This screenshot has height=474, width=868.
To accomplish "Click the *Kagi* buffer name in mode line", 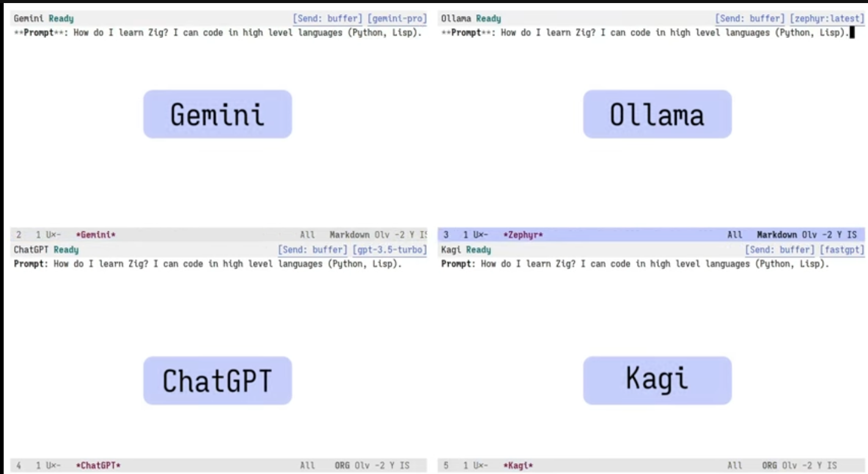I will 518,465.
